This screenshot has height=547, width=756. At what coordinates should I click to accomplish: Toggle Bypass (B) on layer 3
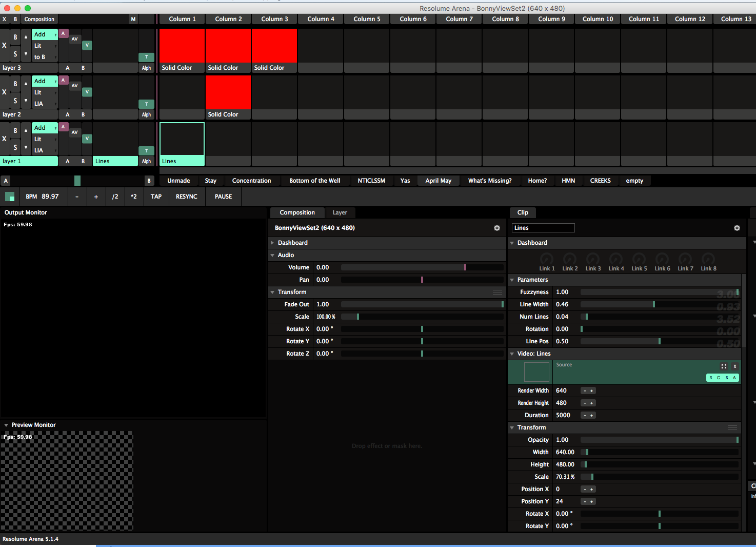pos(15,37)
